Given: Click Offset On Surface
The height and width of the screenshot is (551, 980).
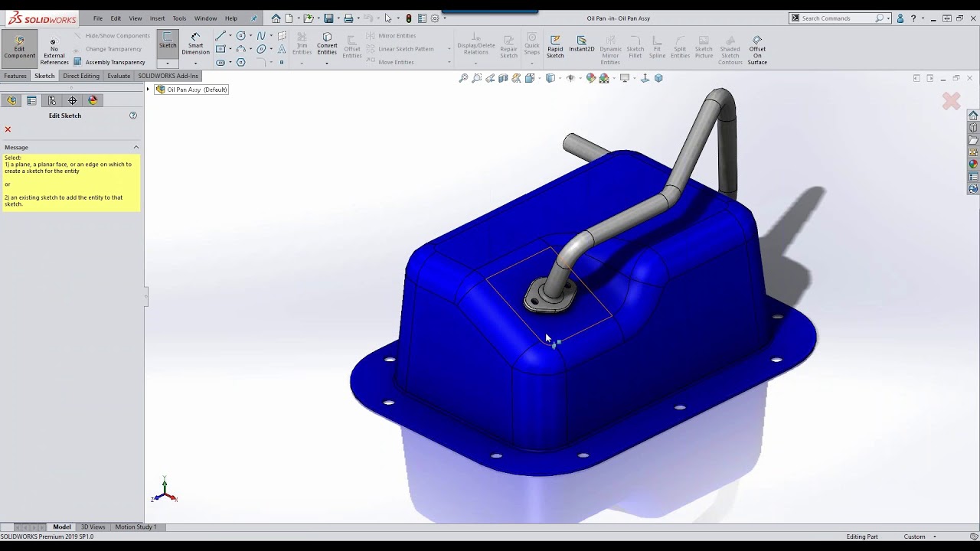Looking at the screenshot, I should [757, 49].
